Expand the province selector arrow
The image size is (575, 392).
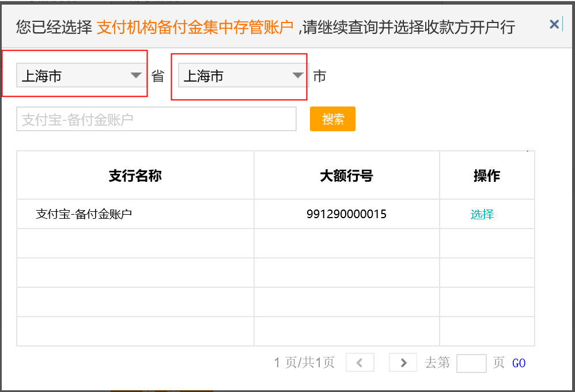point(136,75)
